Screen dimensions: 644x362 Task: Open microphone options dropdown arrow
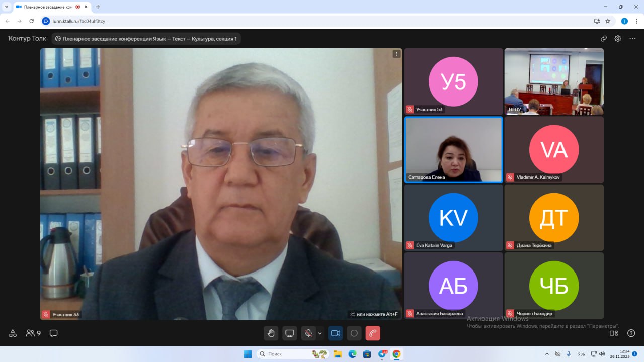click(320, 333)
